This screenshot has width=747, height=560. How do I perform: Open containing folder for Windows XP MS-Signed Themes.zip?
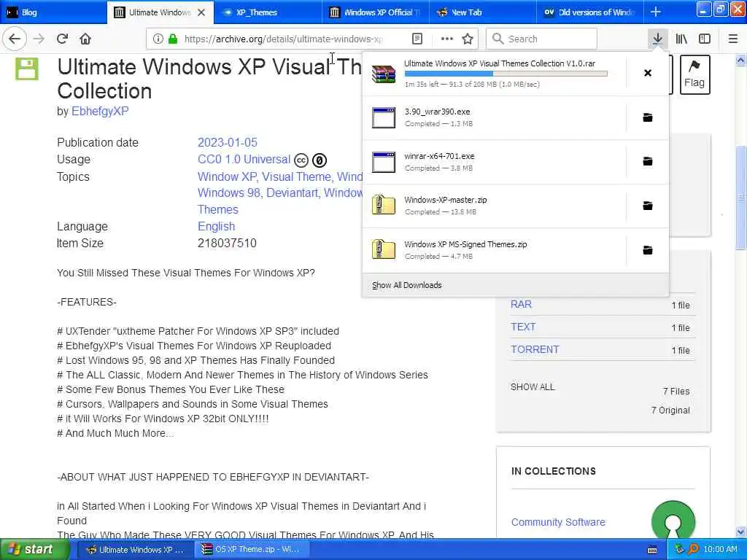(648, 250)
